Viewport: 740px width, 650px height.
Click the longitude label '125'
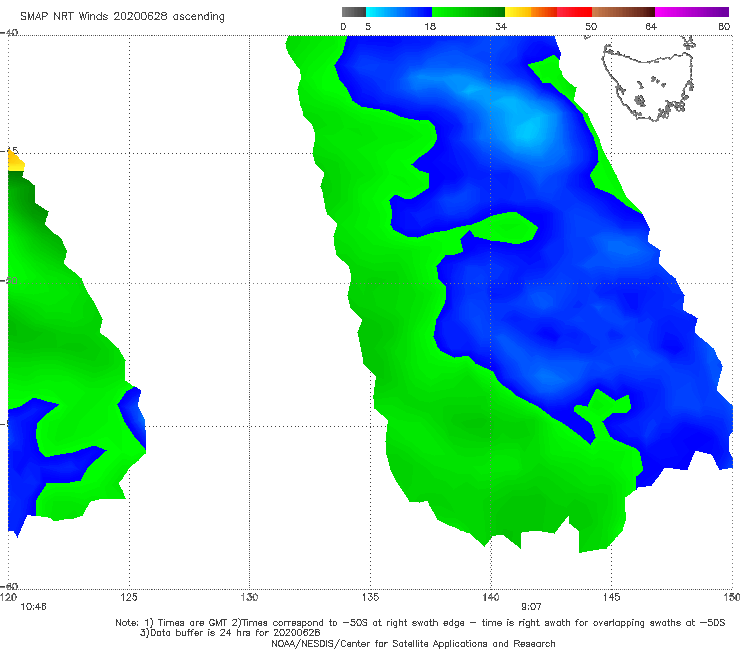[x=129, y=598]
